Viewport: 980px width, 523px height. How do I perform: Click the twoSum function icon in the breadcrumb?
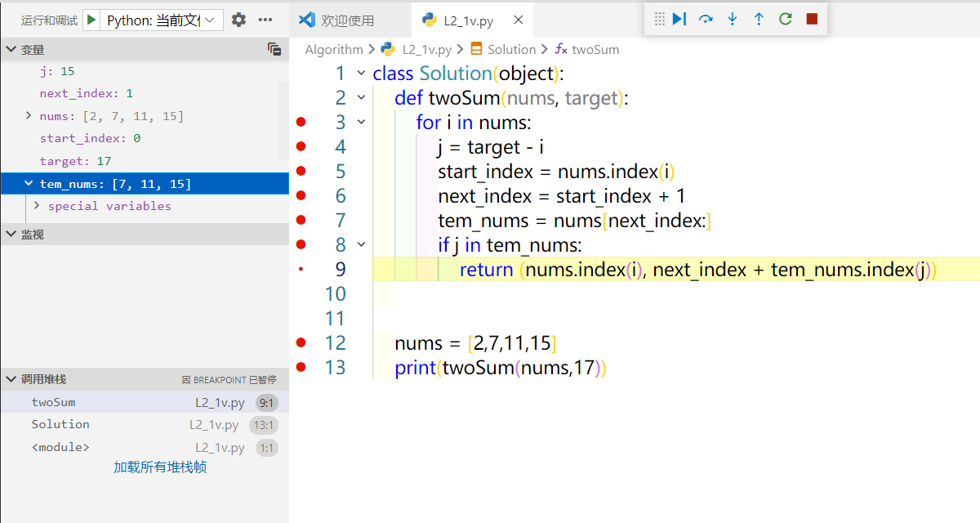[x=561, y=49]
